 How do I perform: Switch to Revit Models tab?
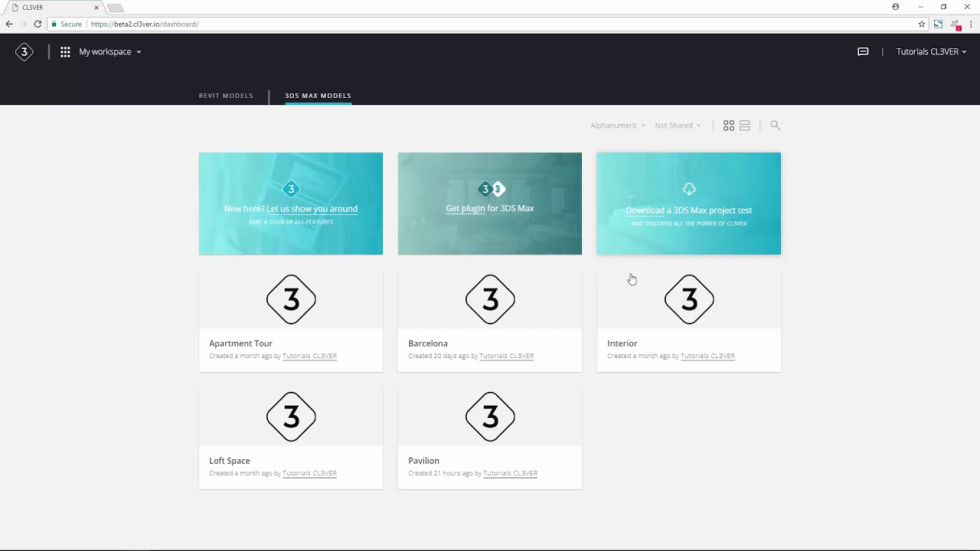tap(226, 96)
